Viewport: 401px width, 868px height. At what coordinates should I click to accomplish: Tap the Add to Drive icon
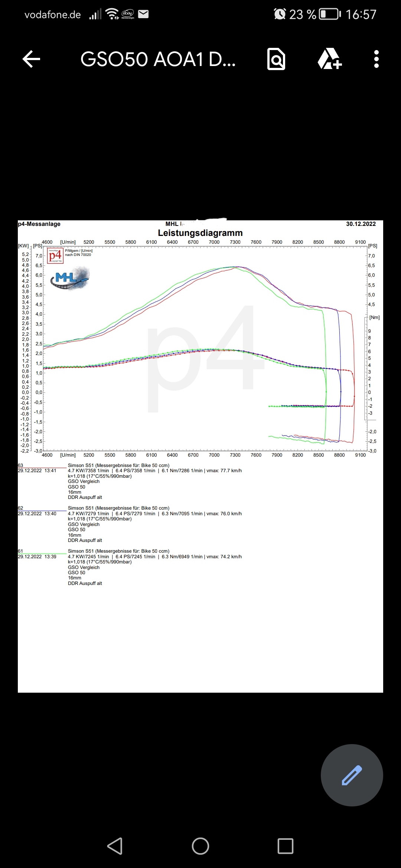(x=329, y=59)
